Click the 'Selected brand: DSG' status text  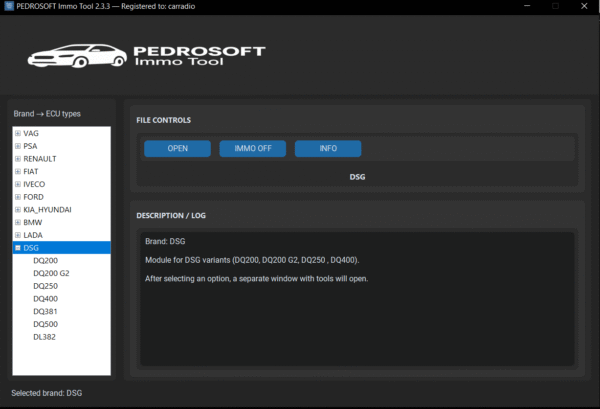pos(47,393)
